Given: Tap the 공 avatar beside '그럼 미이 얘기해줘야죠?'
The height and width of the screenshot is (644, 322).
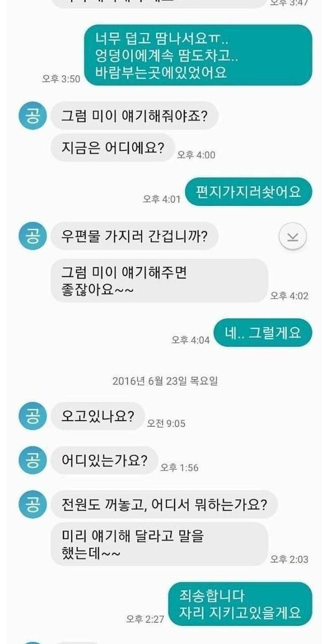Looking at the screenshot, I should pyautogui.click(x=33, y=115).
